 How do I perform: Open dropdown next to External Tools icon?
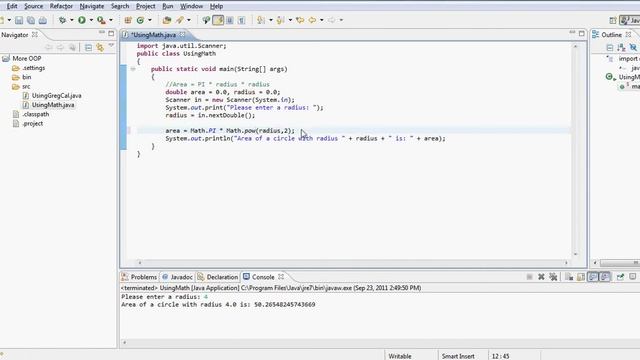111,20
